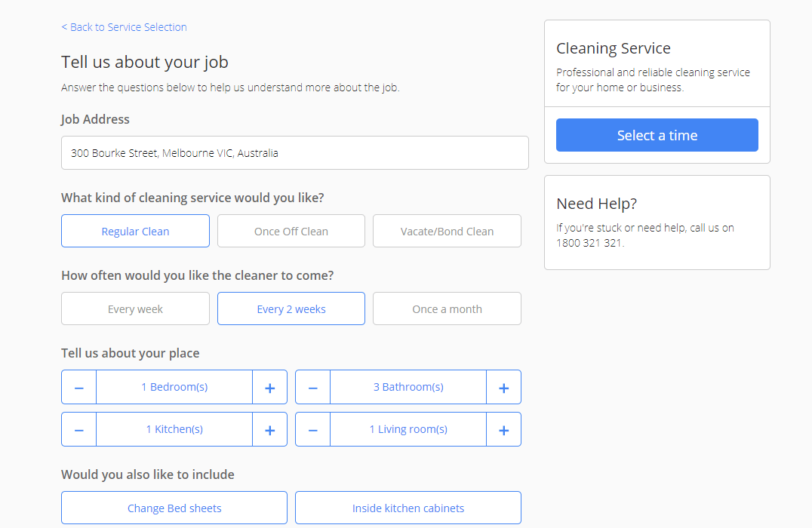
Task: Choose the Vacate/Bond Clean option
Action: 446,231
